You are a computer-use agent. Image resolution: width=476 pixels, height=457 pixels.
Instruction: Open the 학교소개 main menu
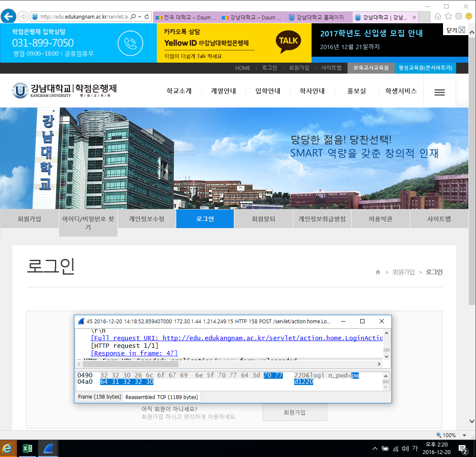pos(179,91)
